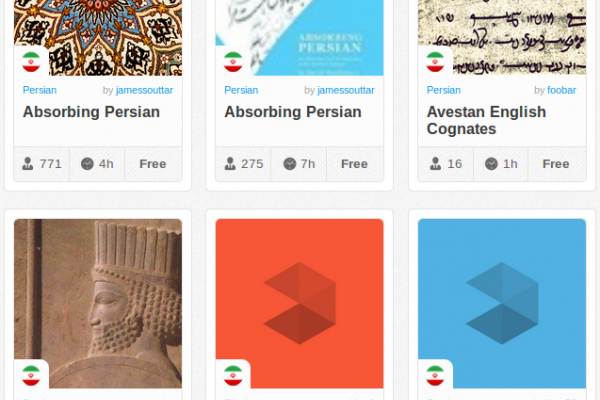Open the orange placeholder course thumbnail

(x=300, y=300)
